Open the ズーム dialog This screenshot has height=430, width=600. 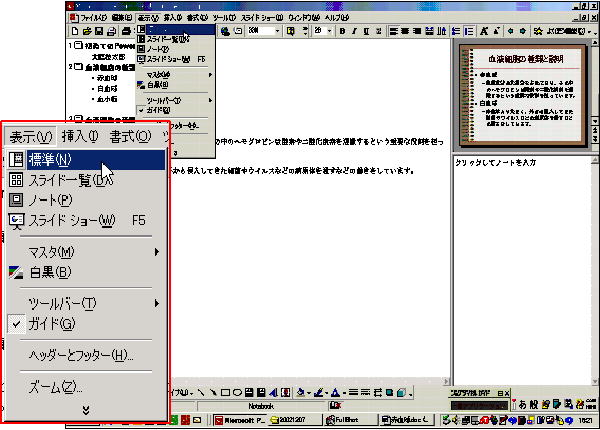(x=56, y=387)
